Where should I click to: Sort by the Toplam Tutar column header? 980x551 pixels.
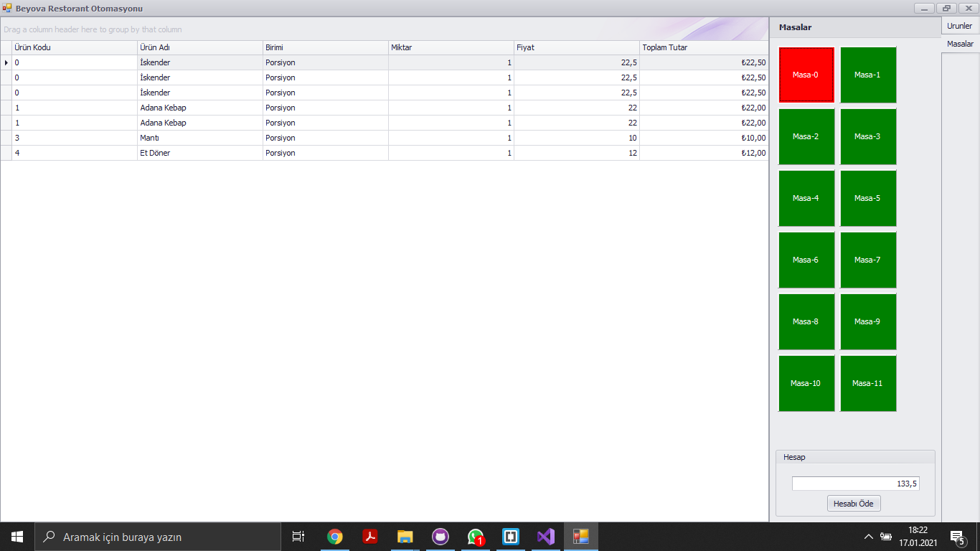[x=704, y=47]
